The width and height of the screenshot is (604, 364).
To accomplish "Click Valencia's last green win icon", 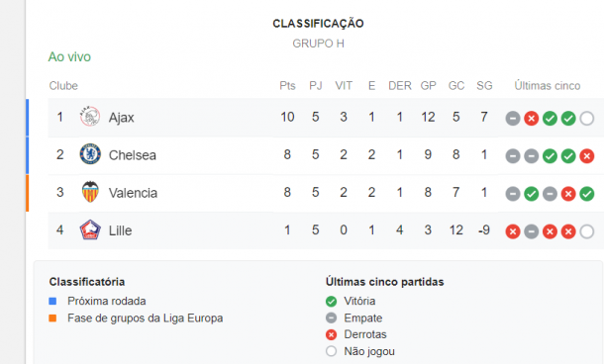I will (586, 194).
